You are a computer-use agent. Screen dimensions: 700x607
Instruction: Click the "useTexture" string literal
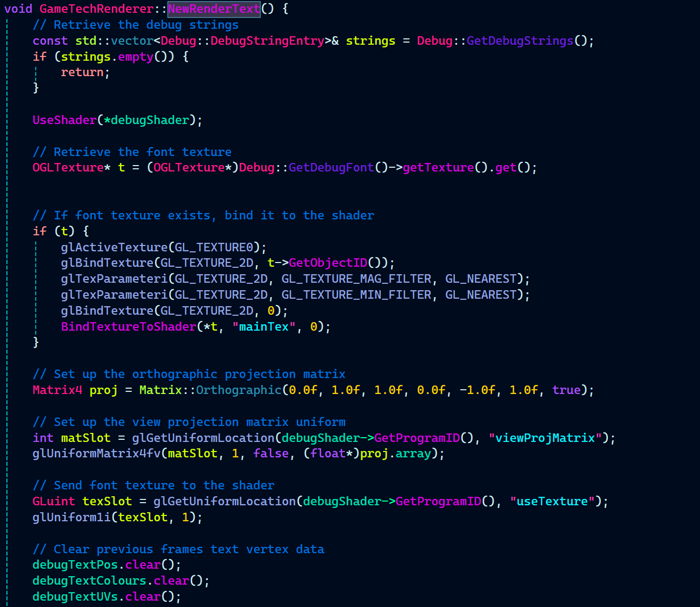552,502
